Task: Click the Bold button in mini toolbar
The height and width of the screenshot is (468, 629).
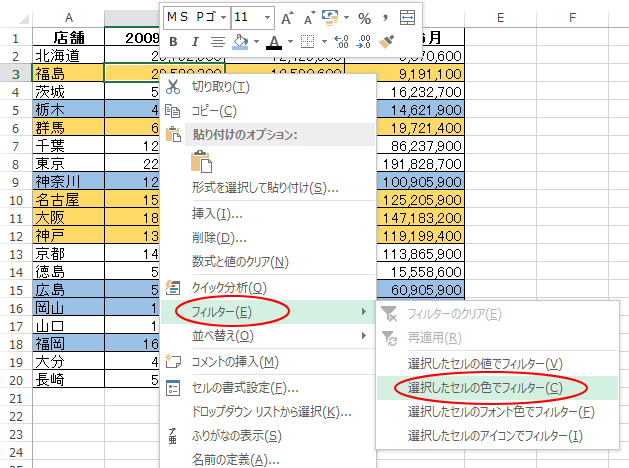Action: click(173, 41)
